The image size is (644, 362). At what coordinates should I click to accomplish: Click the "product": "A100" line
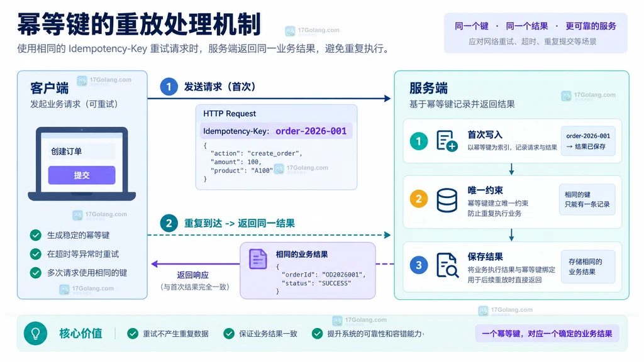[241, 171]
